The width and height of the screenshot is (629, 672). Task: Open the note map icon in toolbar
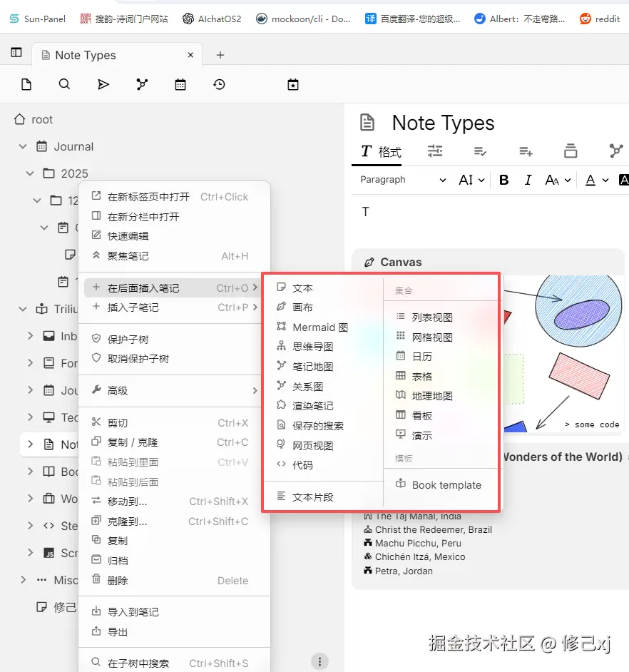tap(142, 85)
